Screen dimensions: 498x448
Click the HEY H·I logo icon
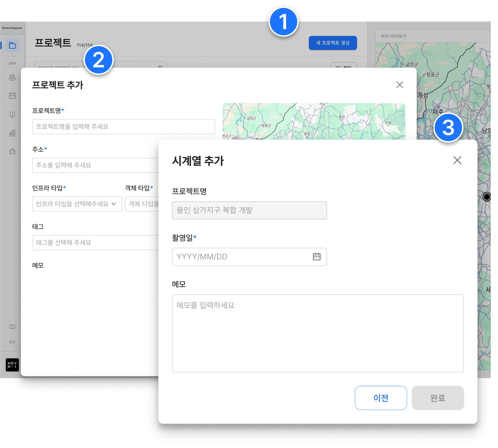[x=12, y=365]
